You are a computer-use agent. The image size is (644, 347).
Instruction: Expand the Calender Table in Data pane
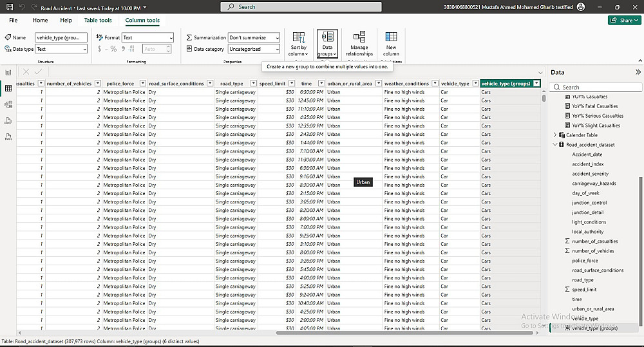pyautogui.click(x=555, y=135)
